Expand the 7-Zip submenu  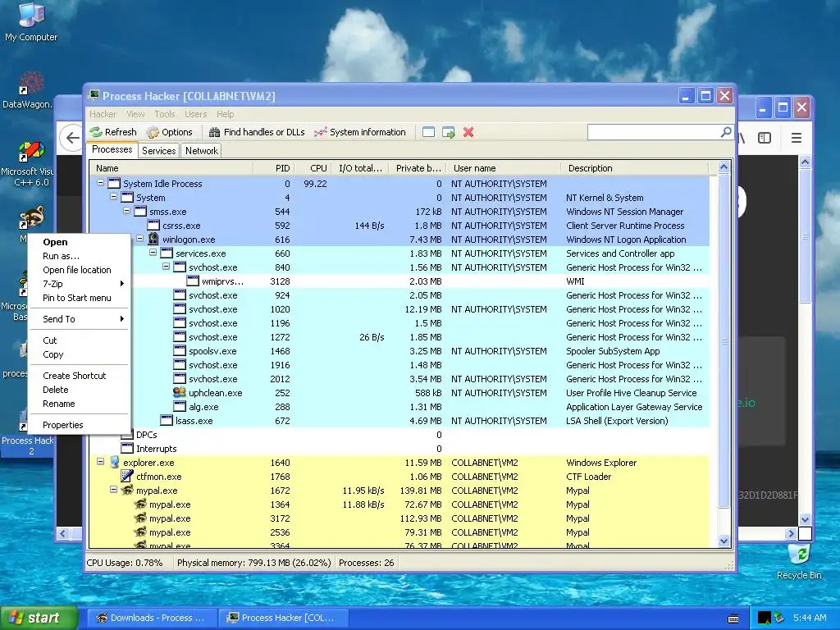(x=79, y=284)
